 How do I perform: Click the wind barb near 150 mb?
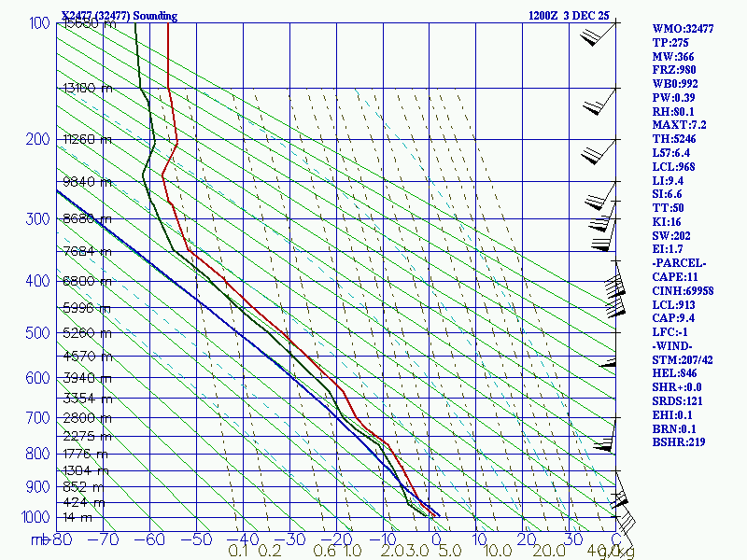pyautogui.click(x=600, y=101)
